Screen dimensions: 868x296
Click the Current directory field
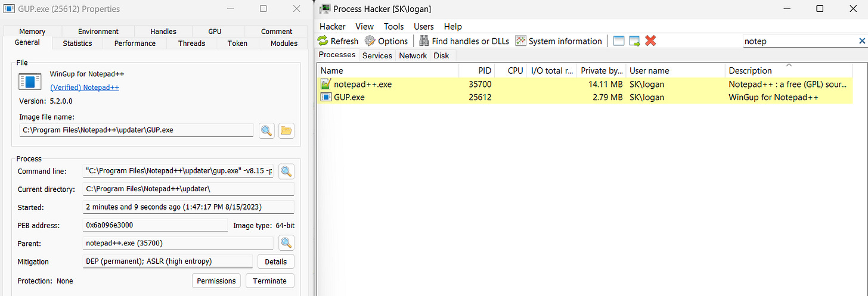(x=189, y=189)
